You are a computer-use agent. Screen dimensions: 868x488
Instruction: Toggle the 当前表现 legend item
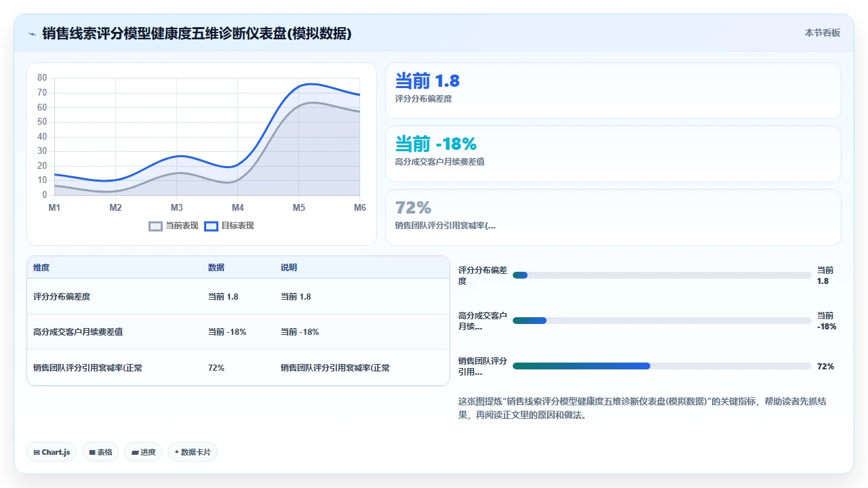(174, 226)
